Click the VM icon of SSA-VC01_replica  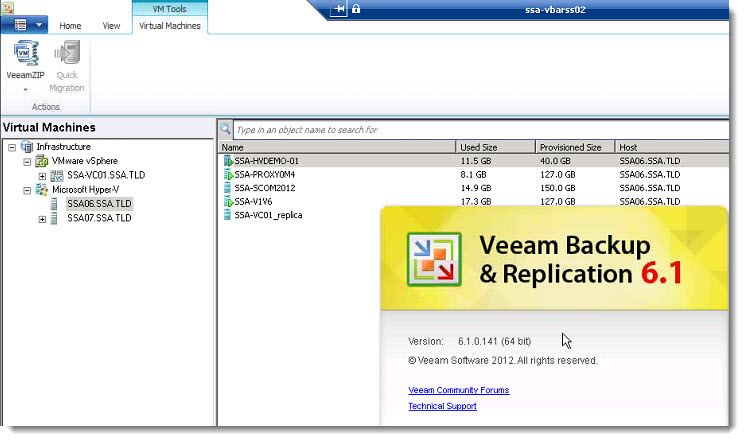[x=227, y=215]
